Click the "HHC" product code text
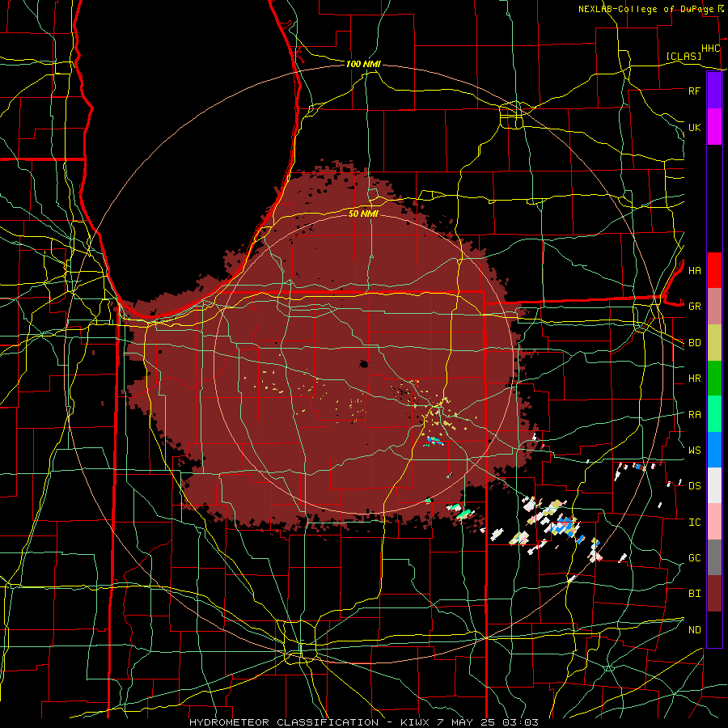Image resolution: width=728 pixels, height=728 pixels. click(710, 49)
